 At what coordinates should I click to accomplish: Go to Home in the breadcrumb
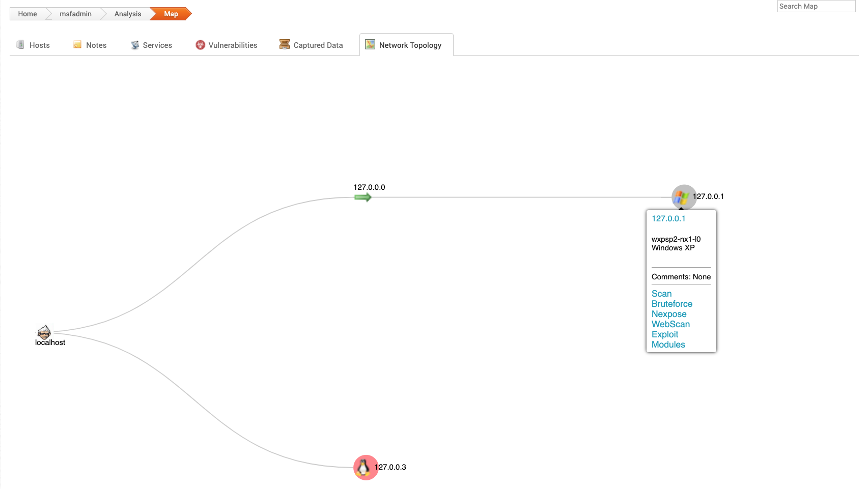[27, 14]
